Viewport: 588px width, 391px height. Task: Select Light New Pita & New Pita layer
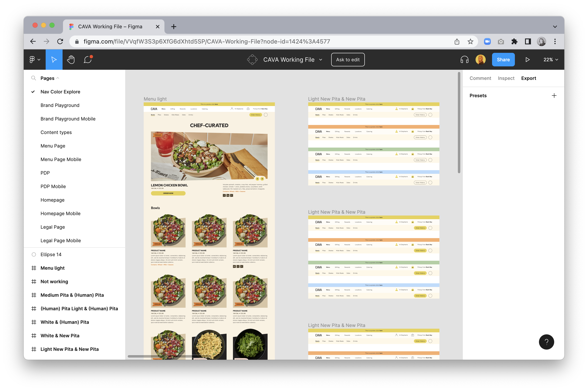tap(74, 349)
